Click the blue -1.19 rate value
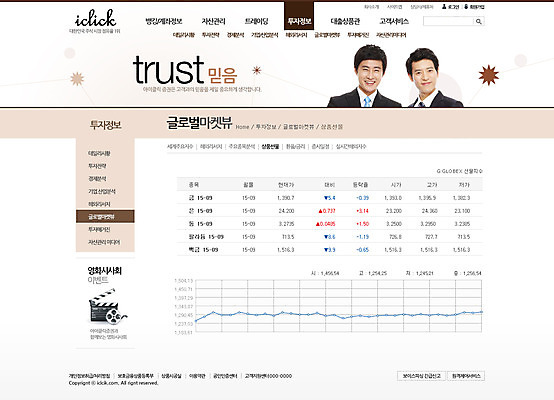This screenshot has height=400, width=554. (x=363, y=237)
